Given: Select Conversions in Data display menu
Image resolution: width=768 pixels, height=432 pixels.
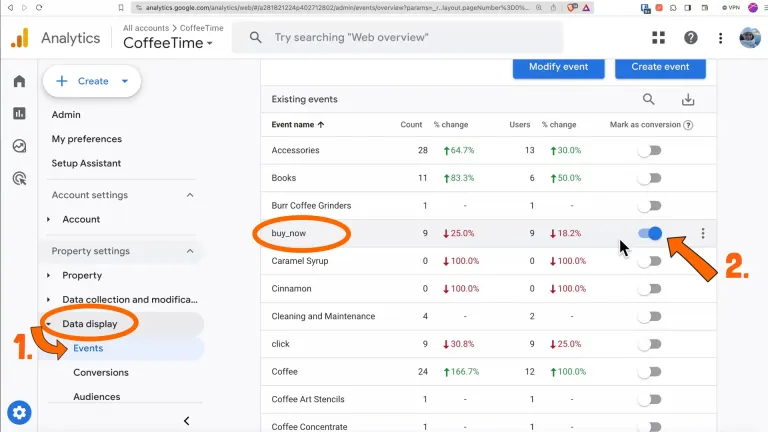Looking at the screenshot, I should click(100, 372).
